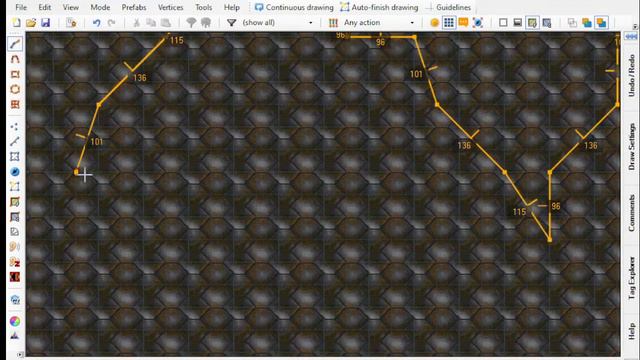Click the orange vertex near the crosshair
The image size is (640, 360).
(x=76, y=172)
